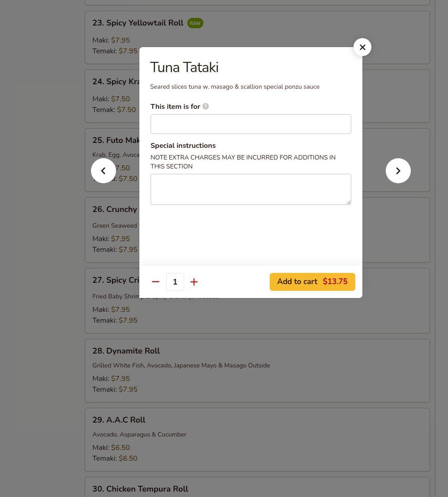Image resolution: width=448 pixels, height=497 pixels.
Task: Click RAW badge on Spicy Yellowtail Roll
Action: point(195,23)
